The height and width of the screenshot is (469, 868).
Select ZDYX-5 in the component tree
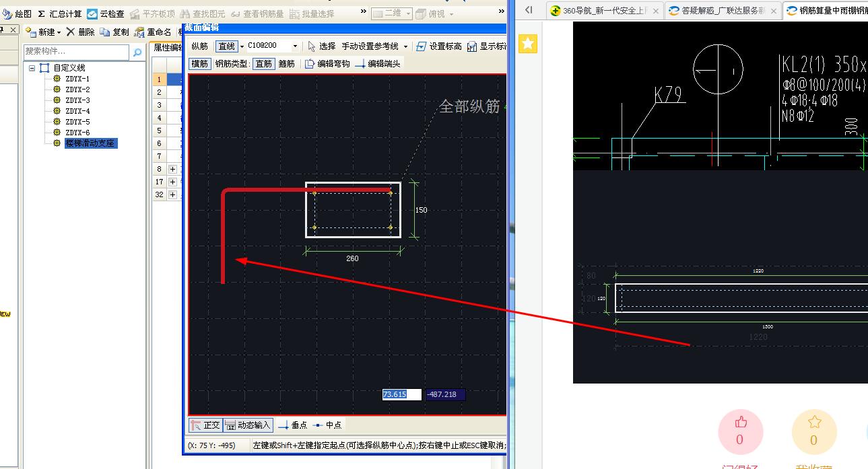(x=77, y=122)
